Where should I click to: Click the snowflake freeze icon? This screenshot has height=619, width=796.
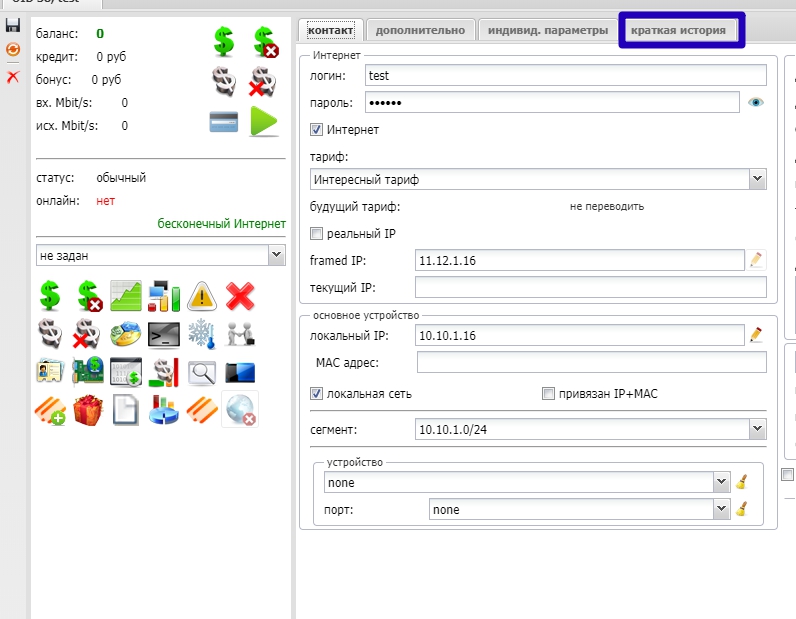tap(202, 334)
